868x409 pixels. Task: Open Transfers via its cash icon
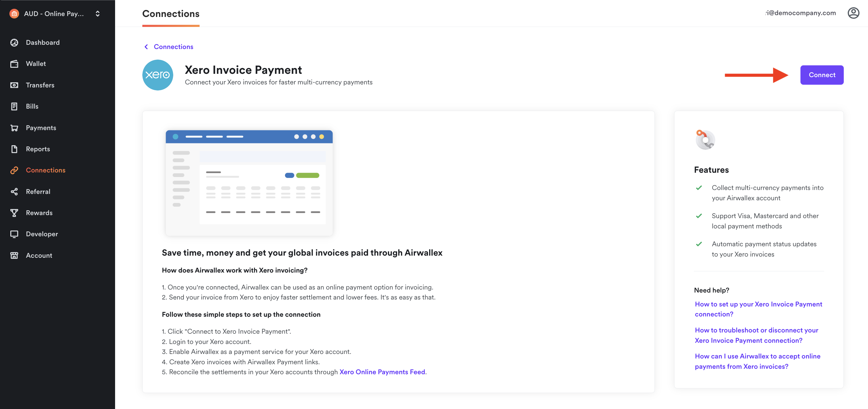click(x=14, y=85)
